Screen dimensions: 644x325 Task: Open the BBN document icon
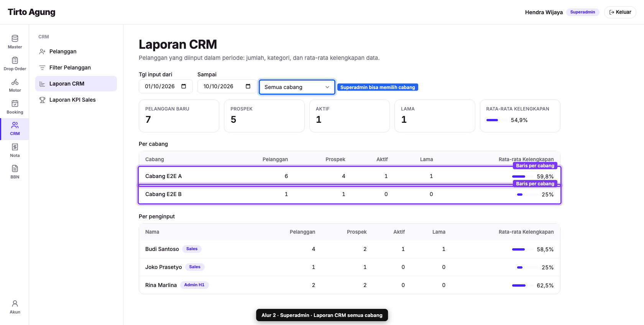[x=15, y=168]
